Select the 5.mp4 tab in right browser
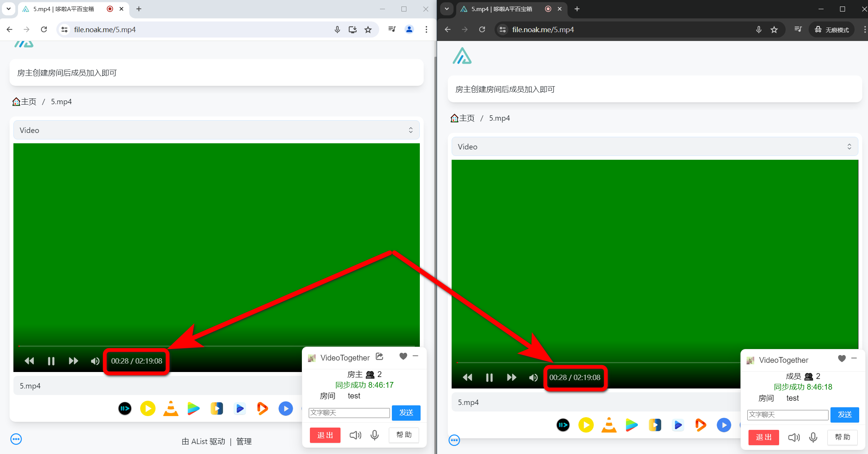 pyautogui.click(x=502, y=9)
